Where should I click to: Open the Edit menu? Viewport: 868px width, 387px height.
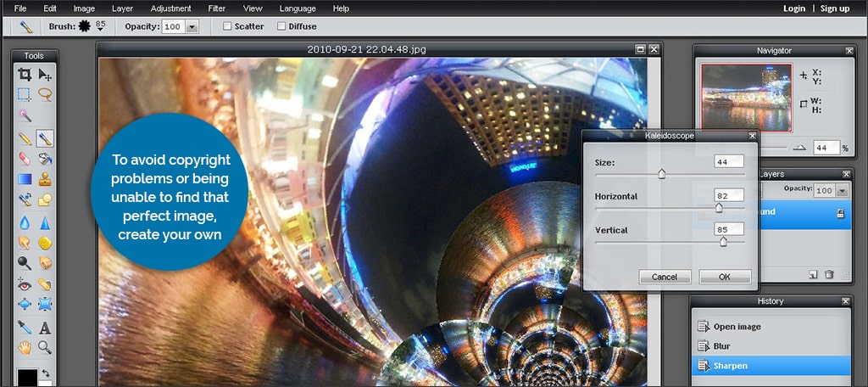pyautogui.click(x=50, y=8)
